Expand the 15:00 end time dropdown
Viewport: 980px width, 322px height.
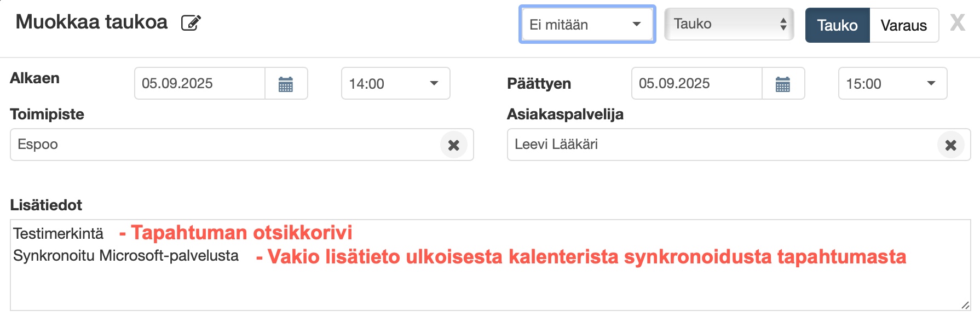pyautogui.click(x=892, y=84)
